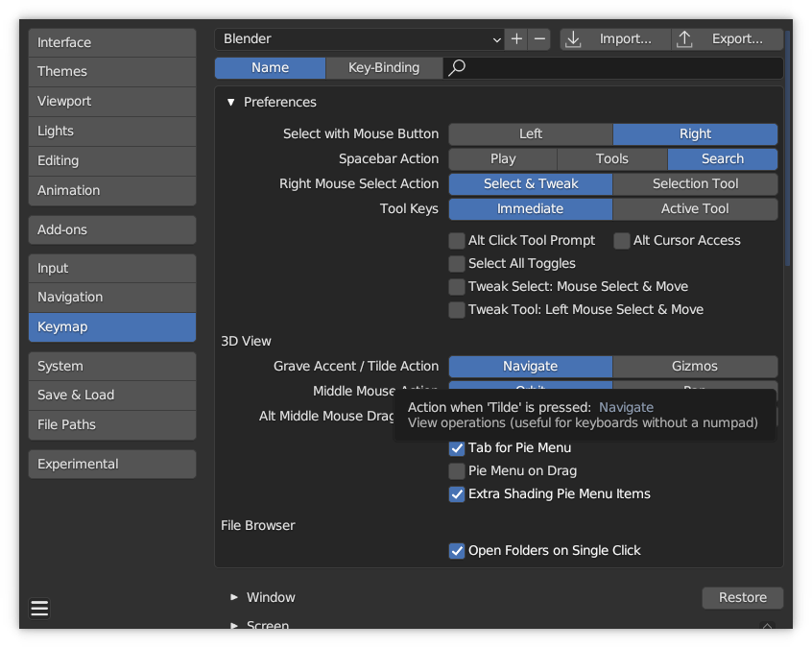This screenshot has width=812, height=648.
Task: Enable Alt Cursor Access checkbox
Action: pos(621,240)
